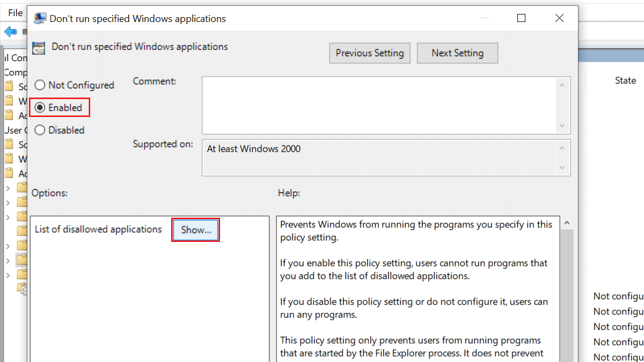Click the Comment box scroll-up arrow

pos(562,85)
